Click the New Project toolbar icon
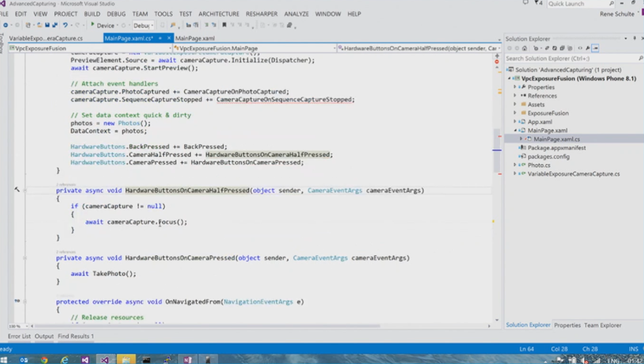Viewport: 644px width, 364px height. tap(28, 25)
